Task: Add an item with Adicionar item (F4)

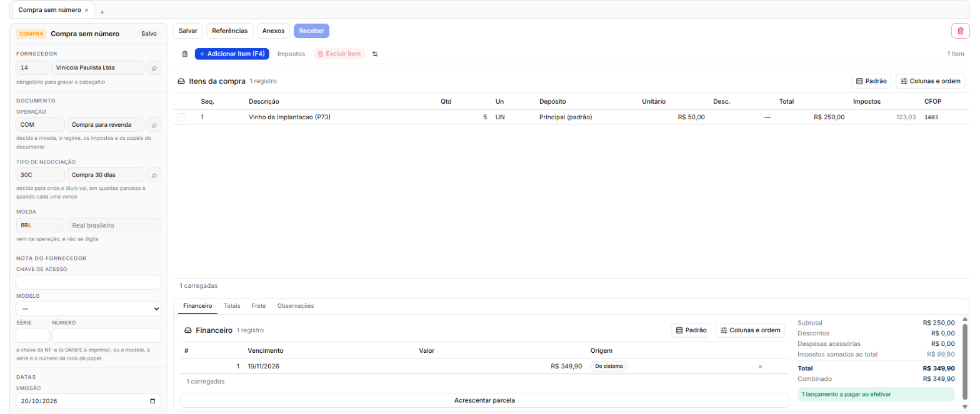Action: (x=232, y=54)
